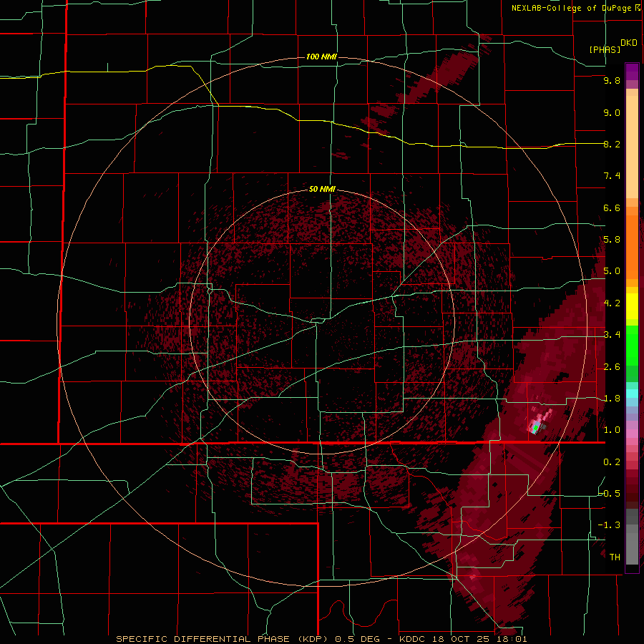Click the cyan segment of color bar
The width and height of the screenshot is (644, 644).
click(x=632, y=394)
